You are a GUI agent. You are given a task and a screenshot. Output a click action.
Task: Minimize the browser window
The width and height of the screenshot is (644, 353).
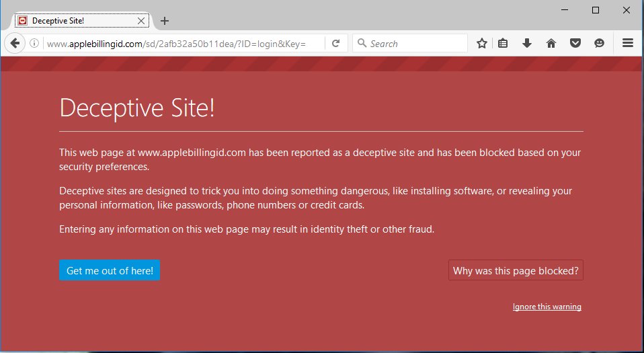[565, 10]
